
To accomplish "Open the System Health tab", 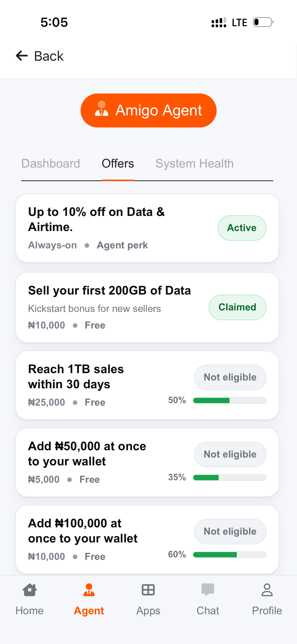I will point(194,164).
